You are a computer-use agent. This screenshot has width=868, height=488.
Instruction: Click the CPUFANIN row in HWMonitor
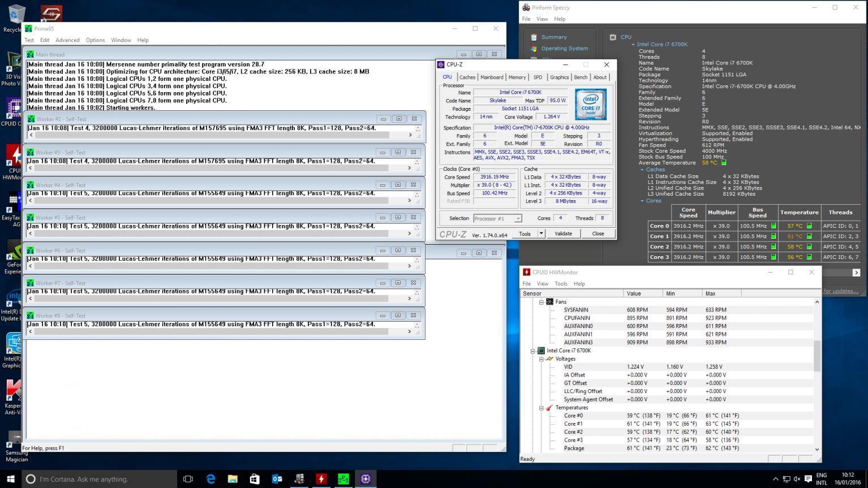[667, 318]
